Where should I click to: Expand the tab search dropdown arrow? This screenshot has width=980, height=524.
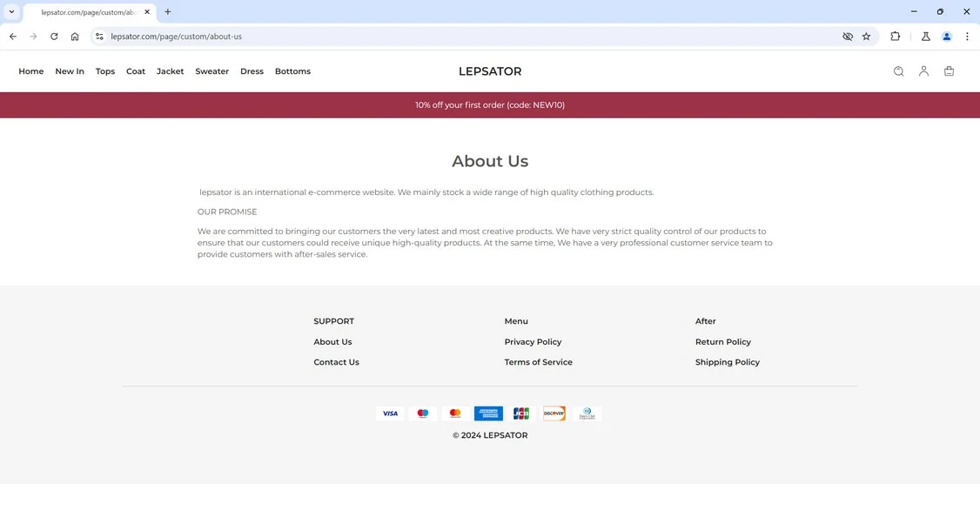(x=11, y=12)
